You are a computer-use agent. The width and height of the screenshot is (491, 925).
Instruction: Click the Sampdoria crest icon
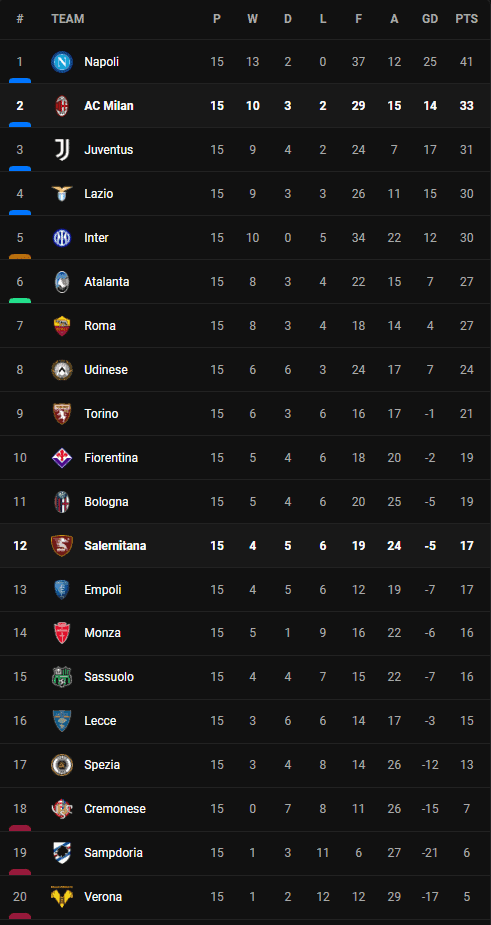[62, 852]
